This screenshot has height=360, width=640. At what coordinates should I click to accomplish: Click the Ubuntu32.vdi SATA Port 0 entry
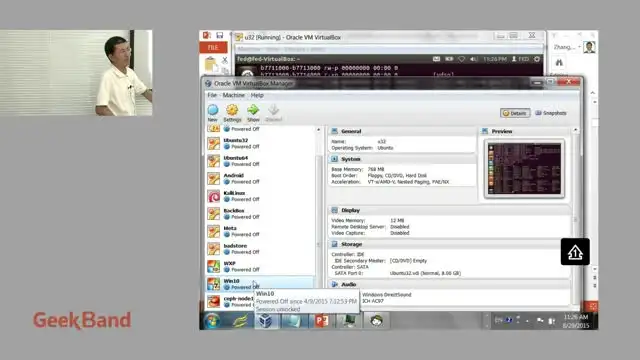tap(425, 273)
